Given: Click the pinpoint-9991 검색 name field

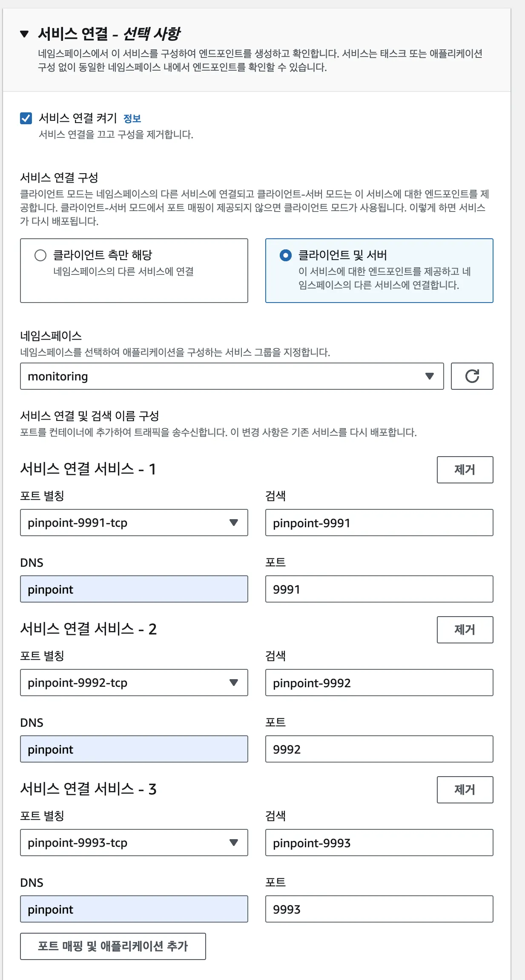Looking at the screenshot, I should pos(379,523).
